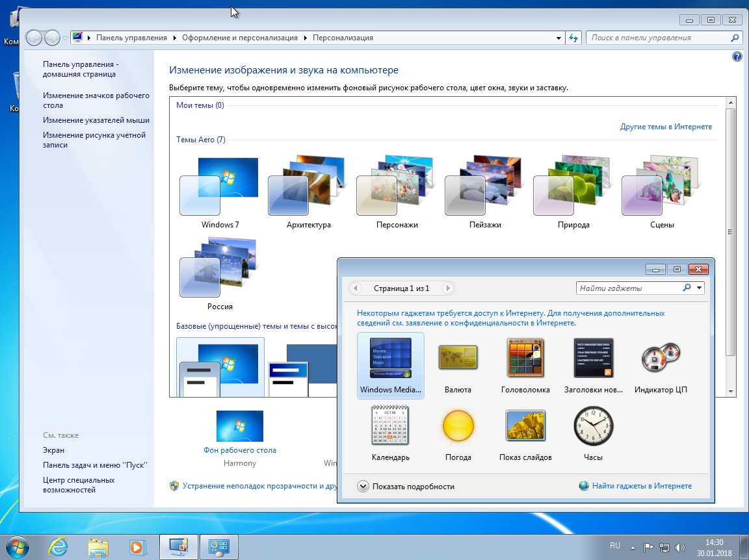
Task: Open volume speaker tray icon
Action: pyautogui.click(x=680, y=548)
